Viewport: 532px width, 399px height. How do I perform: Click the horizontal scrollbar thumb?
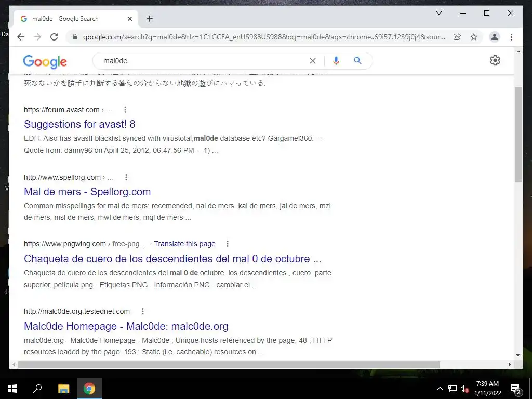coord(229,364)
